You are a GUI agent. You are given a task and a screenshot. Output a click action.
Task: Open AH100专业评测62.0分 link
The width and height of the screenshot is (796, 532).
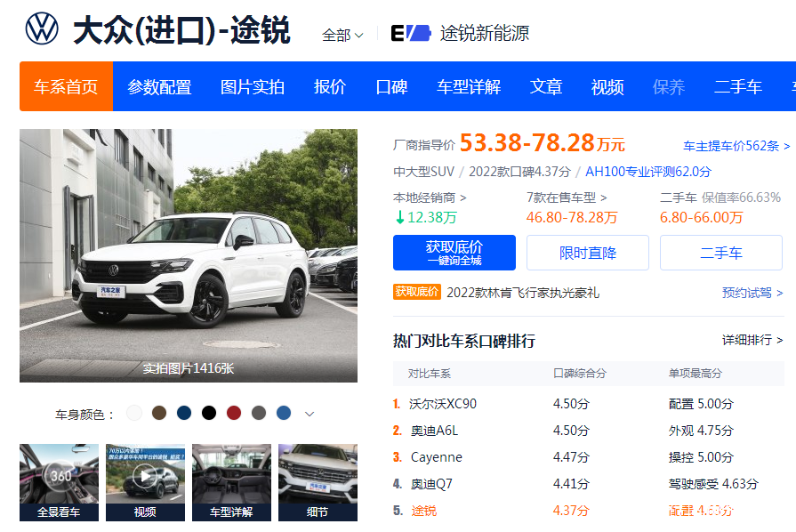648,172
